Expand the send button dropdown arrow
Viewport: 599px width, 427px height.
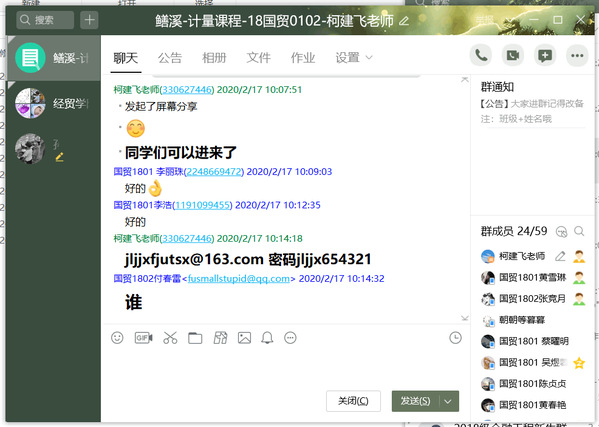coord(448,401)
